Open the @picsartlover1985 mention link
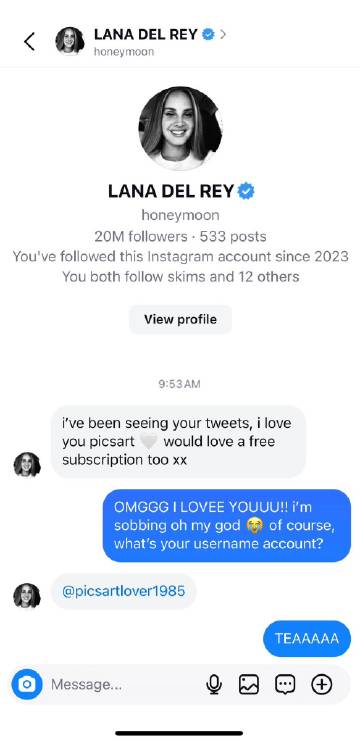The width and height of the screenshot is (360, 742). [123, 591]
